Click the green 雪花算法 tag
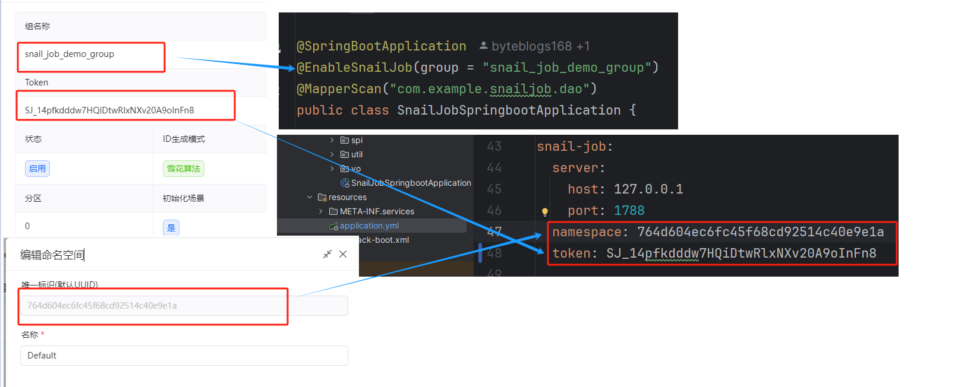Image resolution: width=980 pixels, height=387 pixels. coord(184,169)
